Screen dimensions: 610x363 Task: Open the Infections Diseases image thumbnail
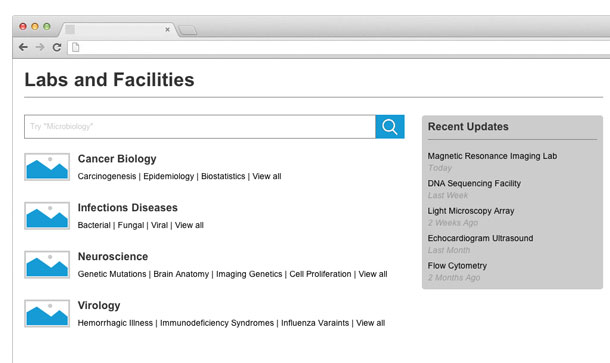pos(47,216)
